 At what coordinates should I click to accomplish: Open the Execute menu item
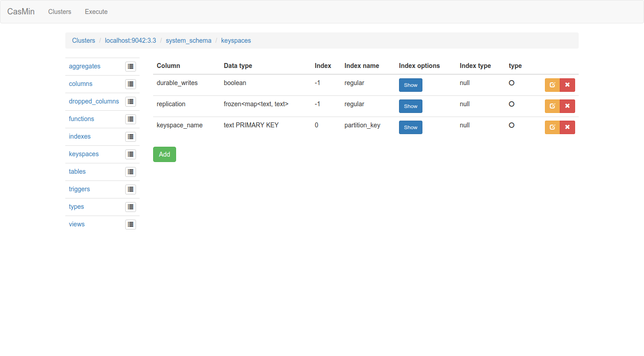pos(96,12)
